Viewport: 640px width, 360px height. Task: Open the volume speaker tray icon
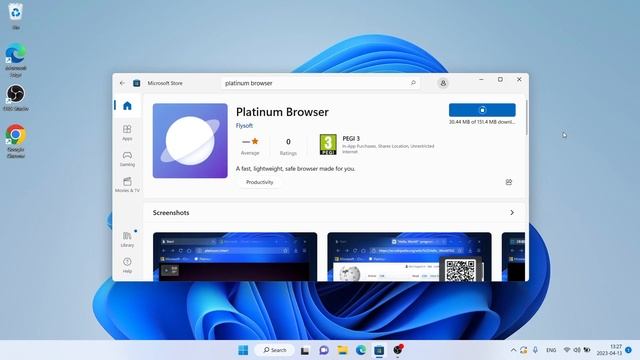[x=577, y=350]
